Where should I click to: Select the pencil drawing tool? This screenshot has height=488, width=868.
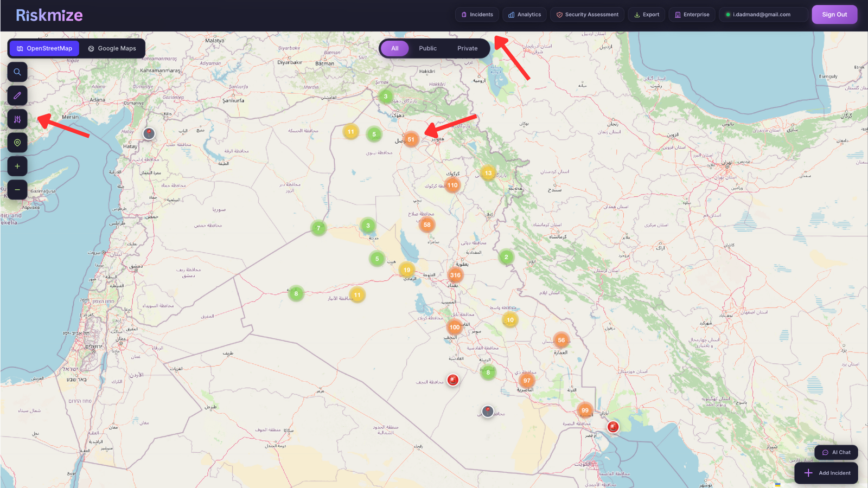coord(17,95)
